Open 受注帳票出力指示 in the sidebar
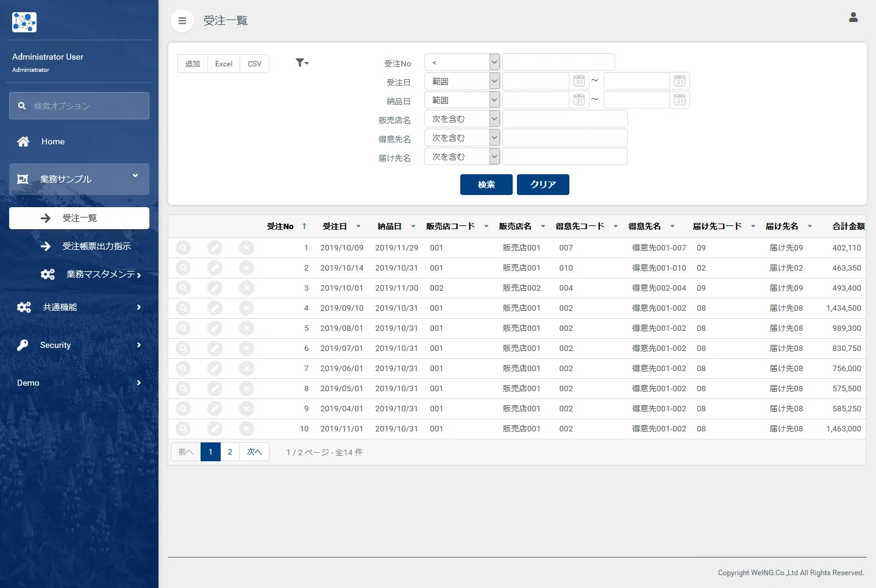 point(96,246)
